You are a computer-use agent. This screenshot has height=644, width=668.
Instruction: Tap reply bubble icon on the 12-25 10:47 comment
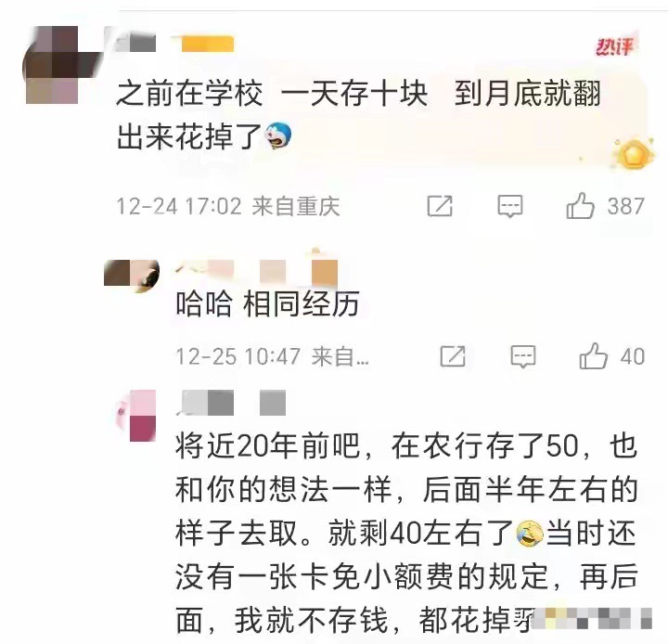coord(523,356)
